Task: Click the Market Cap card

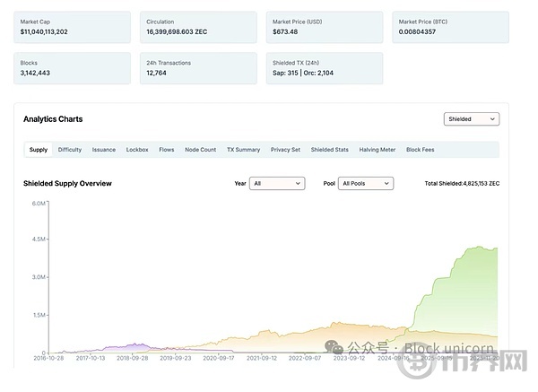Action: point(72,27)
